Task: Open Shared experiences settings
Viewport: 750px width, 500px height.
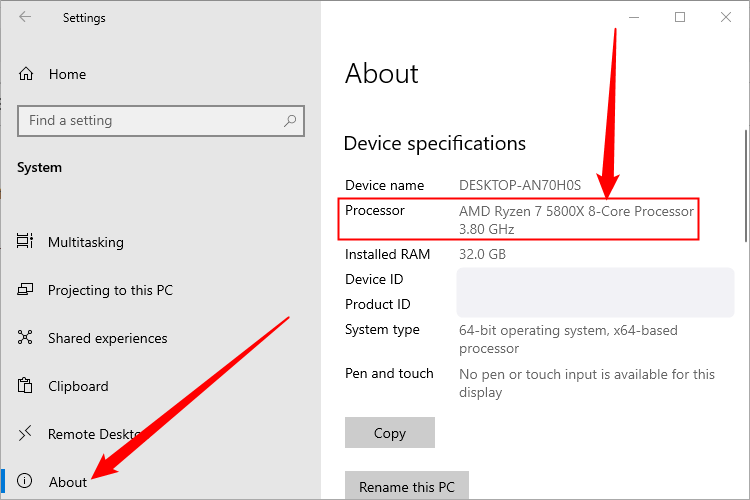Action: 108,338
